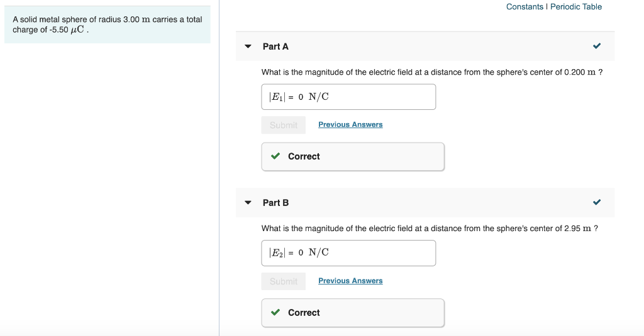Select the Part A header label

(275, 46)
